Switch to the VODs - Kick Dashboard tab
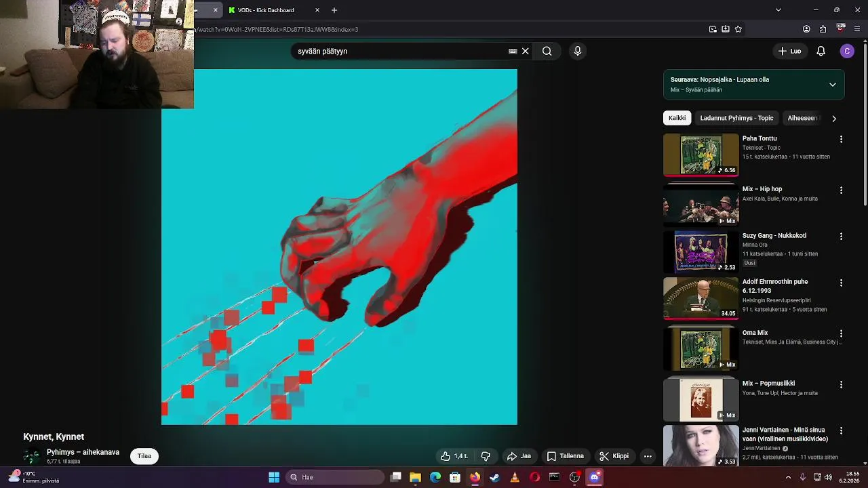 [268, 10]
